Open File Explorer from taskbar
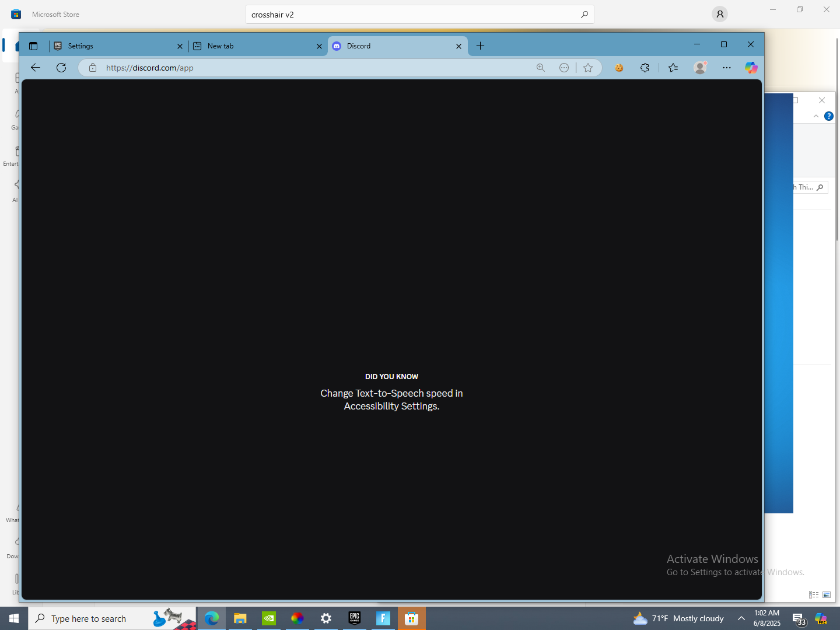 [x=240, y=618]
